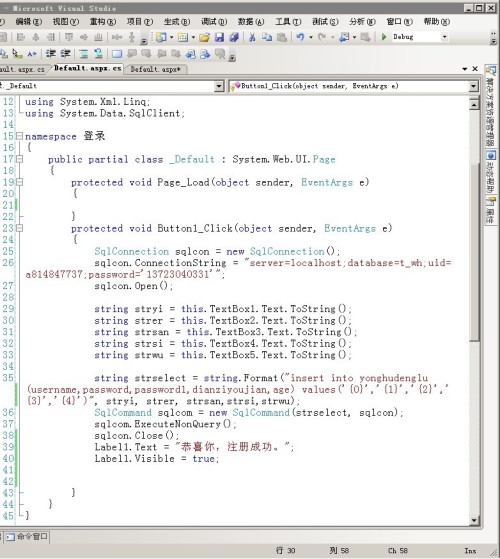Start debugging with the green play icon
The width and height of the screenshot is (500, 559).
(384, 37)
